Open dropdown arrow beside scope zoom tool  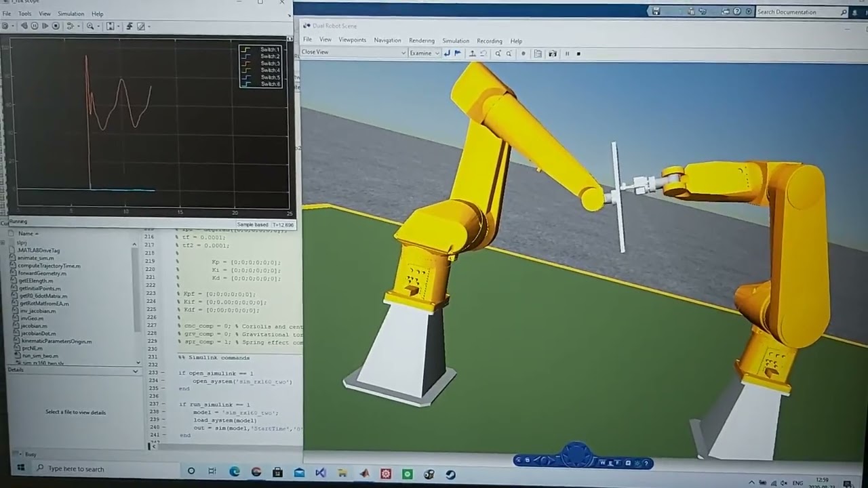pos(99,26)
